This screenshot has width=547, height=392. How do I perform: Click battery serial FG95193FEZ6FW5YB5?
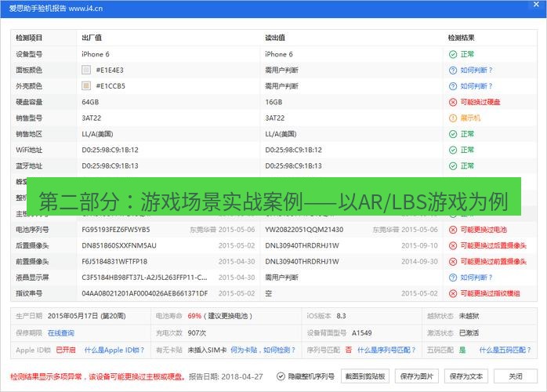(116, 230)
